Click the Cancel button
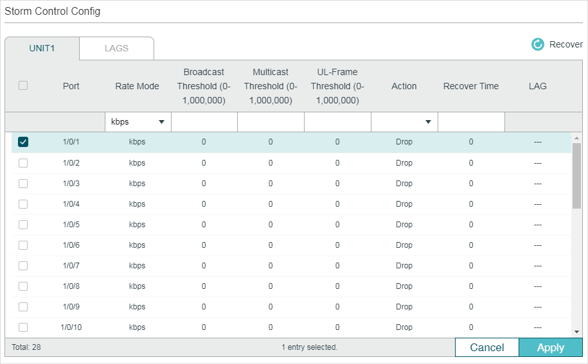The height and width of the screenshot is (364, 588). (486, 347)
